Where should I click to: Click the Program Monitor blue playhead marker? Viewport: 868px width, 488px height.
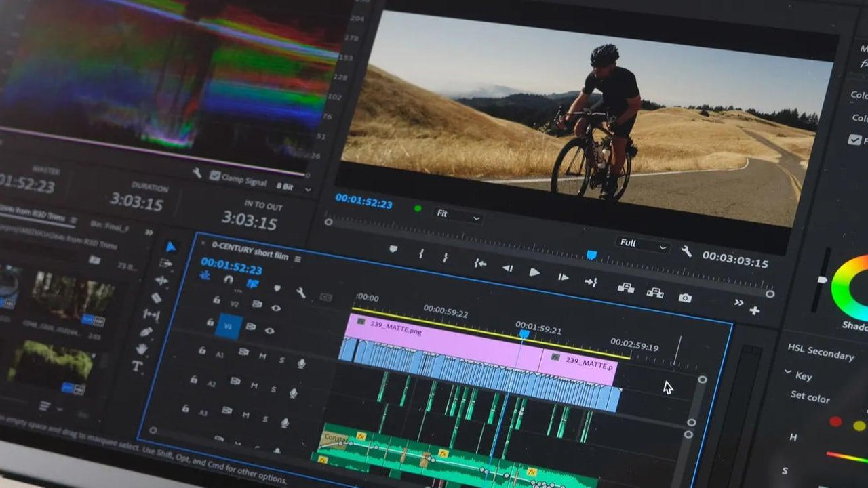click(591, 255)
